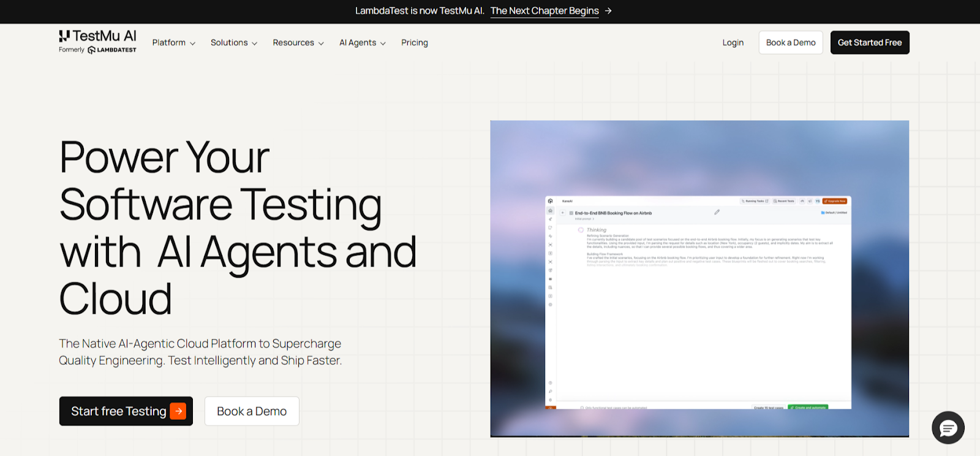Click the arrow after The Next Chapter Begins

pos(608,11)
